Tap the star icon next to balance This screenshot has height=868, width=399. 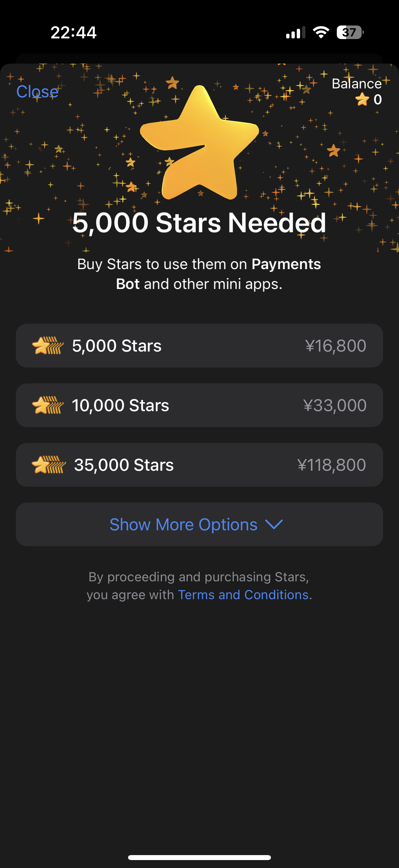tap(362, 99)
